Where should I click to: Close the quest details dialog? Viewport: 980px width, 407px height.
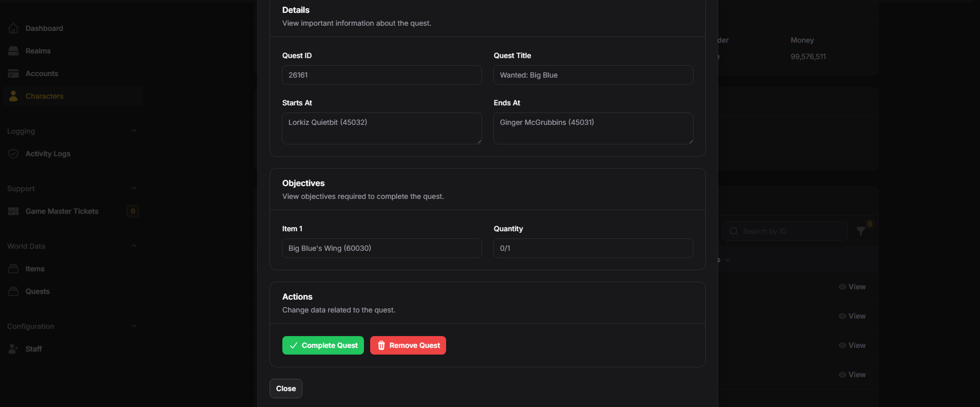pyautogui.click(x=286, y=388)
